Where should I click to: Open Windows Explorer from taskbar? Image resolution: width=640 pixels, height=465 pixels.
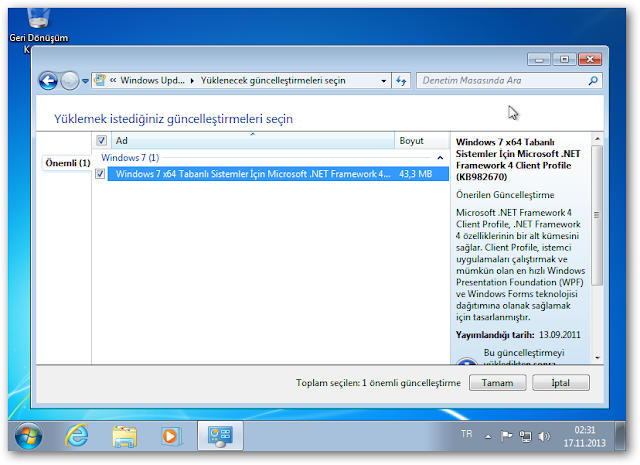124,436
